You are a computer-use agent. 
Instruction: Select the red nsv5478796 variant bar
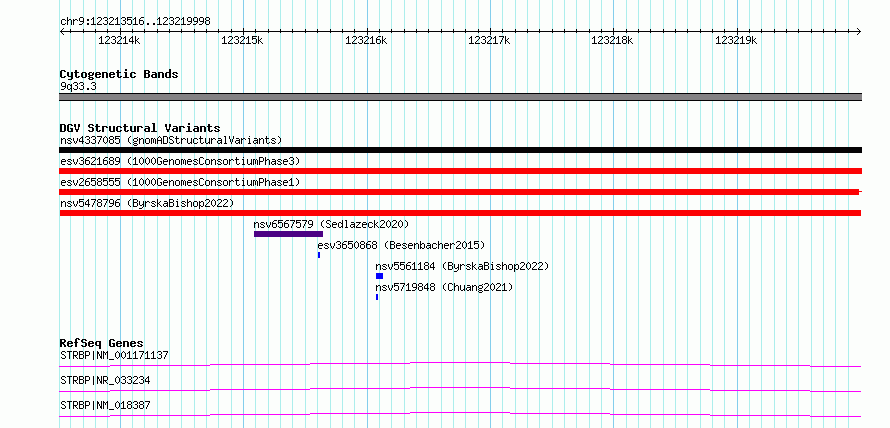click(x=460, y=213)
